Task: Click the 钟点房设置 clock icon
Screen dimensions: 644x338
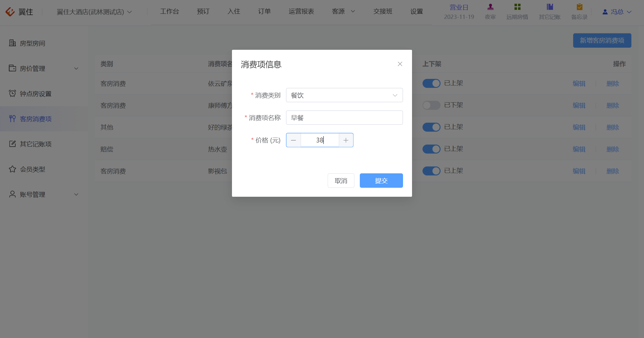Action: click(x=12, y=93)
